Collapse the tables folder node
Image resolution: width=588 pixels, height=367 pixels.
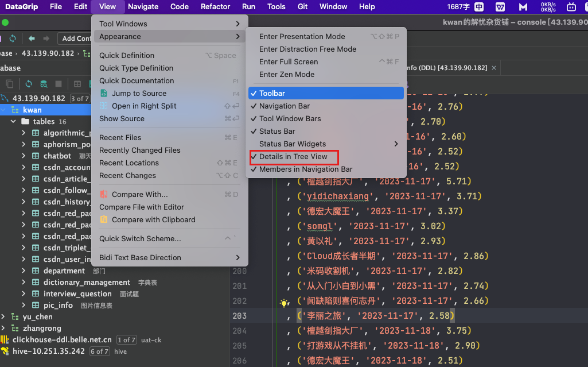click(x=13, y=121)
